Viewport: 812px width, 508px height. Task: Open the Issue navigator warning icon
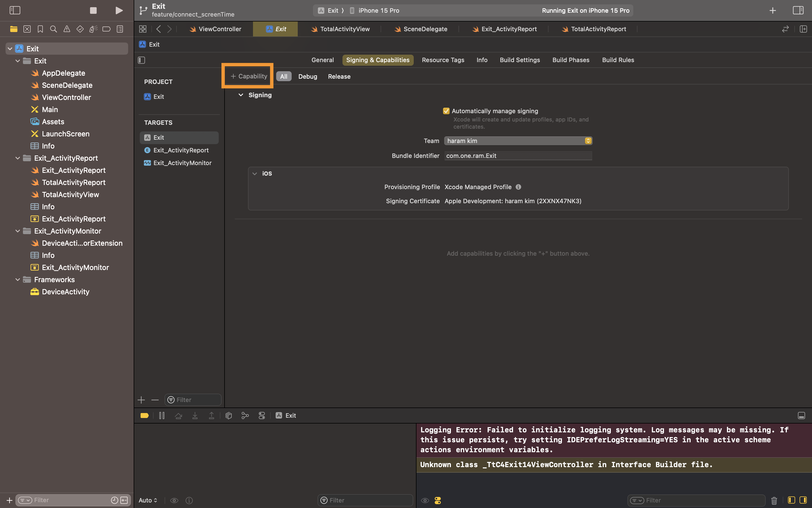tap(67, 29)
